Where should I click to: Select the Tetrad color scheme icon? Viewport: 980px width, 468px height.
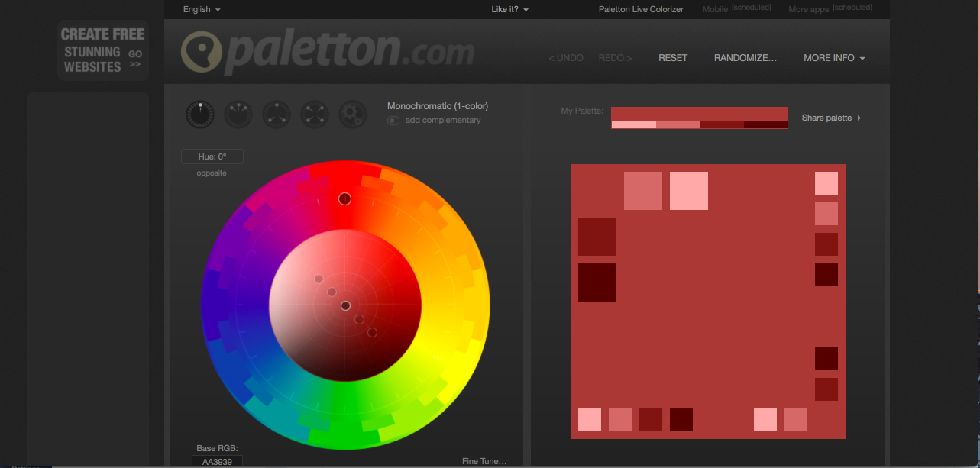click(x=315, y=115)
